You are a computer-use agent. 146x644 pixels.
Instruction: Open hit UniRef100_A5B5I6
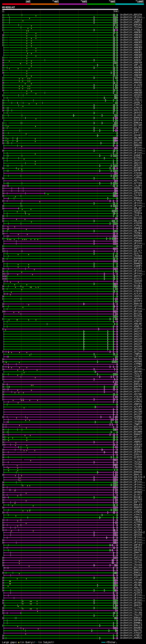(131, 22)
